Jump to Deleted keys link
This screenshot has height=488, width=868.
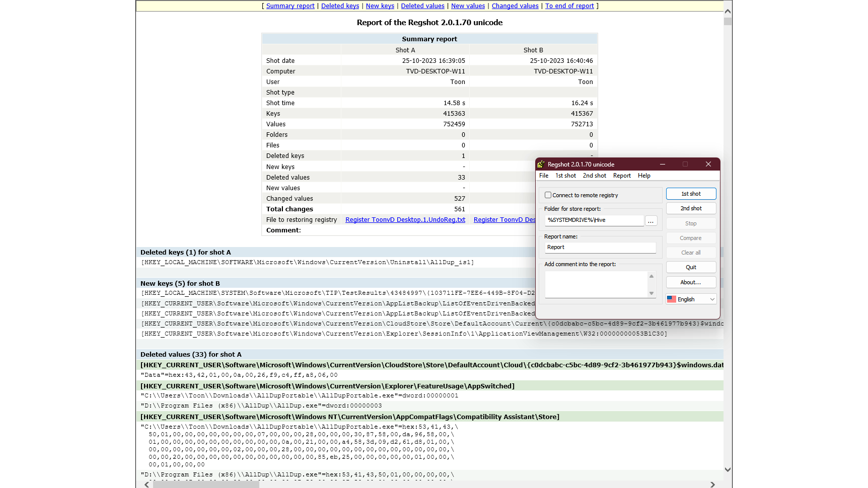(x=340, y=6)
